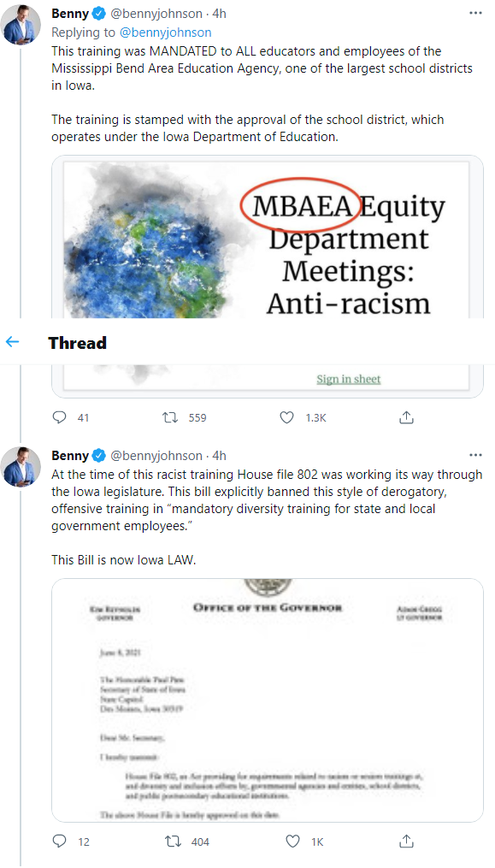This screenshot has height=868, width=495.
Task: Retweet the tweet with 404 retweets
Action: coord(173,841)
